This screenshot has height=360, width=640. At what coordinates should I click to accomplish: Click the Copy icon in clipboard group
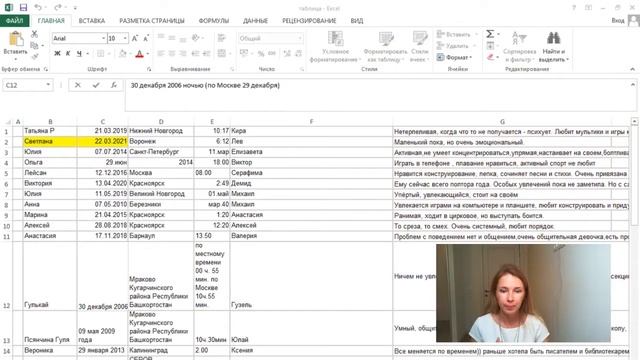tap(34, 45)
